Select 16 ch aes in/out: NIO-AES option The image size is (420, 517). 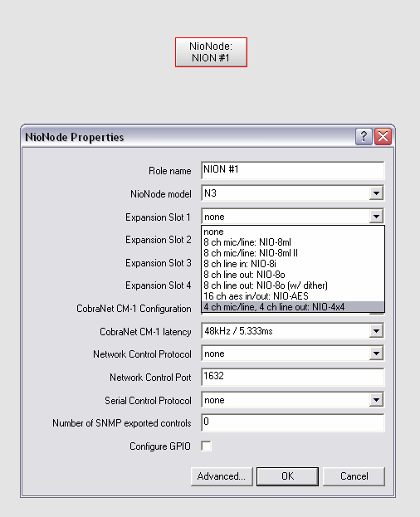coord(293,296)
